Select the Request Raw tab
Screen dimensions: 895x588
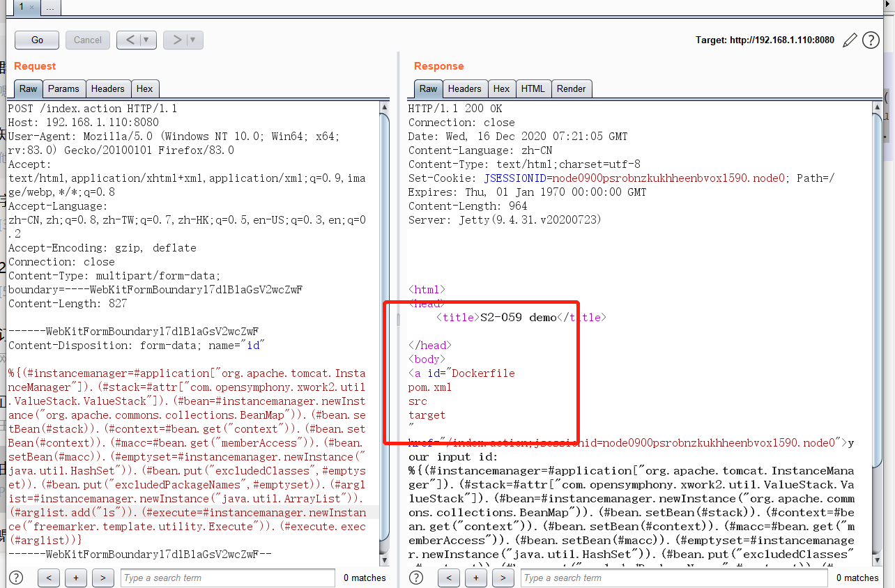point(28,88)
